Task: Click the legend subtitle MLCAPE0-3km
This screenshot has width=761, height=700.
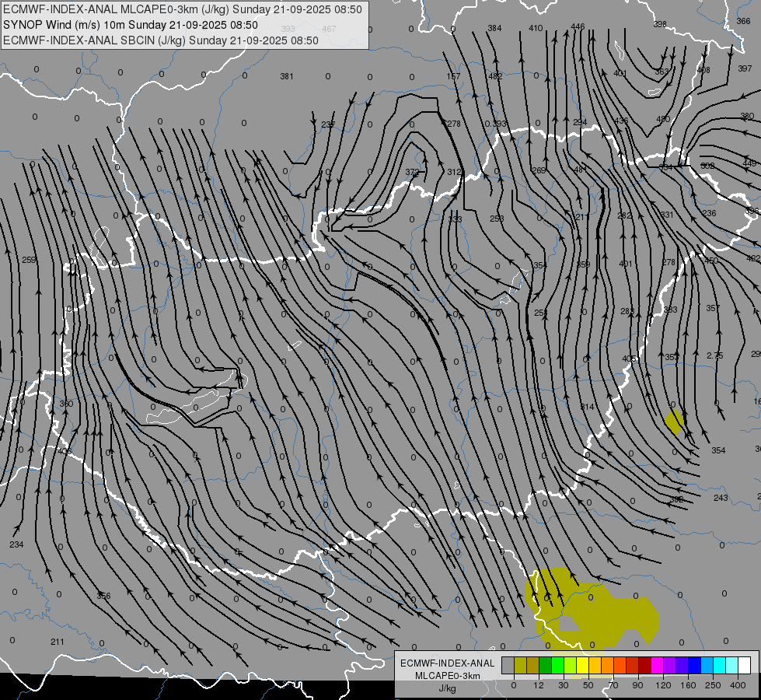Action: (x=448, y=676)
